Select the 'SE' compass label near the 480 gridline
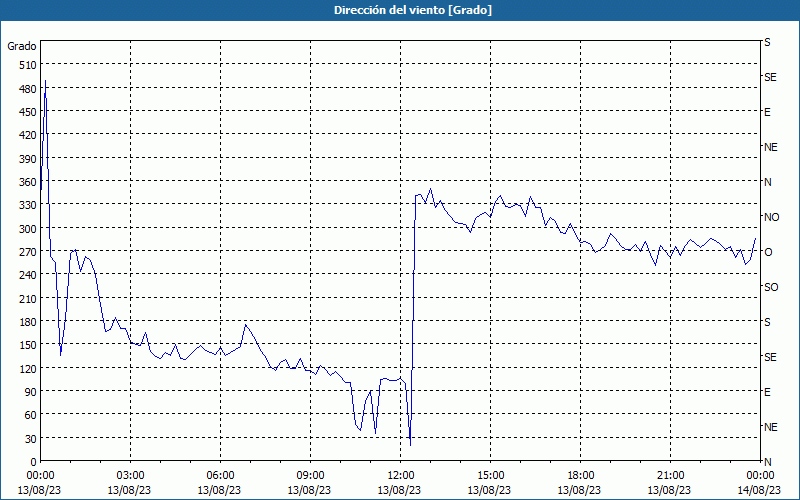The width and height of the screenshot is (800, 500). tap(770, 78)
